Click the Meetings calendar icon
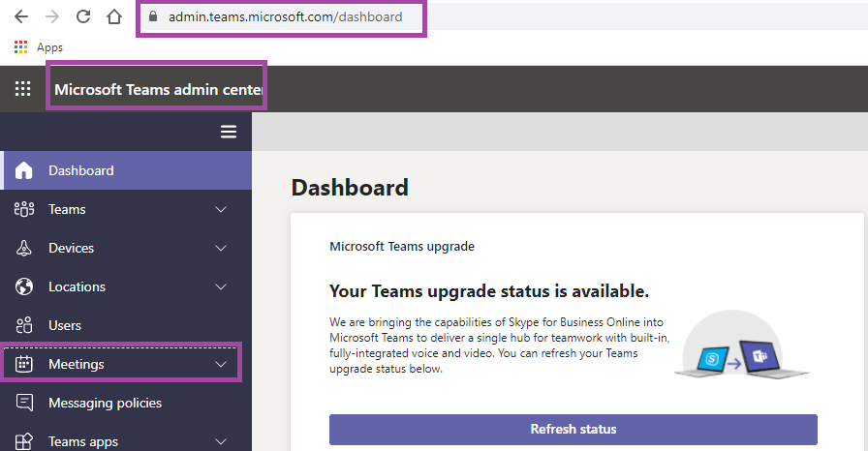 [24, 364]
